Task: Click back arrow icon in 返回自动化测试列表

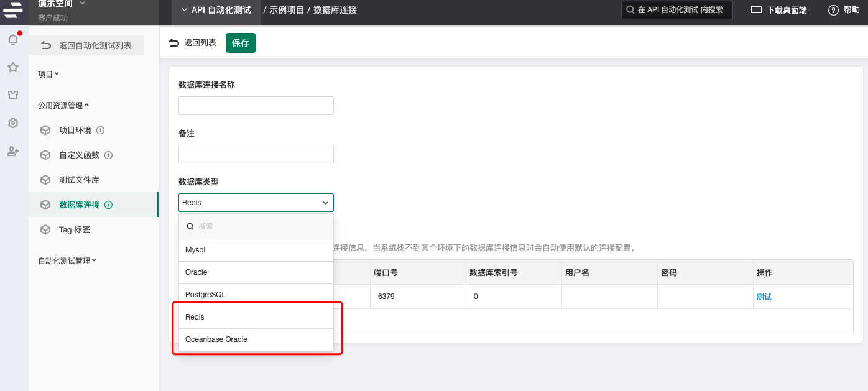Action: (45, 45)
